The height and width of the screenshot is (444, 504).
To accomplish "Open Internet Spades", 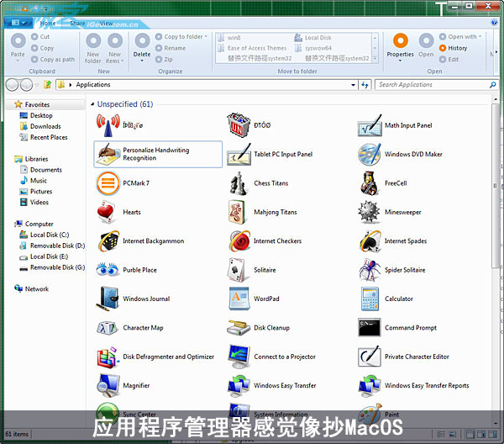I will pyautogui.click(x=392, y=241).
